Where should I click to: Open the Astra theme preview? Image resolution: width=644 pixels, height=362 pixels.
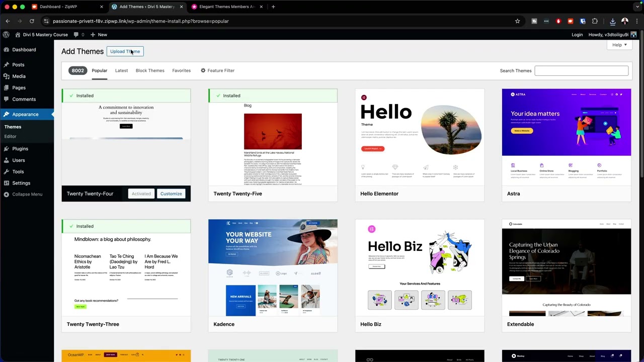[566, 137]
